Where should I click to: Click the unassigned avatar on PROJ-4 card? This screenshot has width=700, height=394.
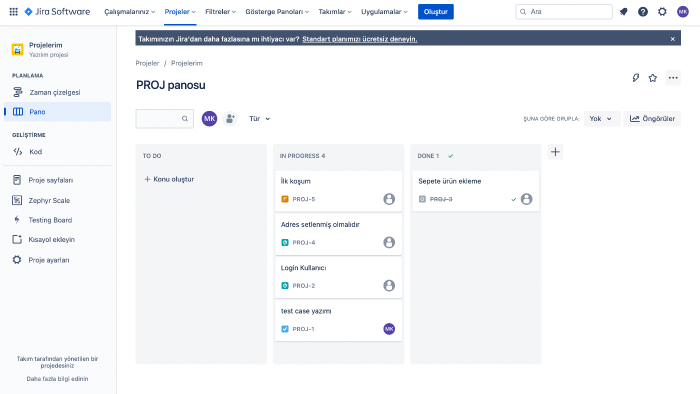pyautogui.click(x=389, y=242)
